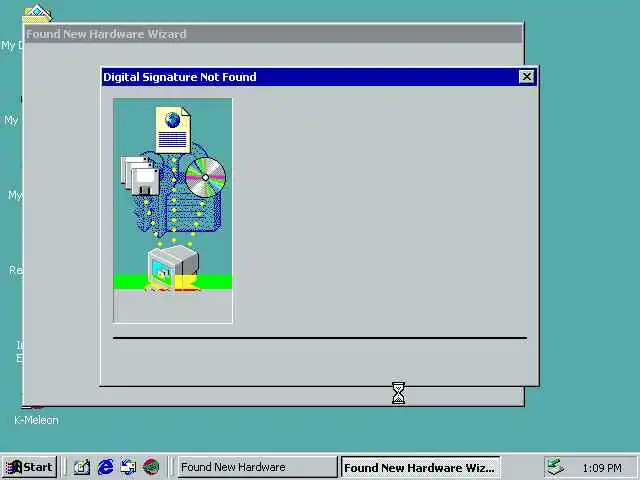Open Outlook Express from quick launch

click(x=128, y=467)
